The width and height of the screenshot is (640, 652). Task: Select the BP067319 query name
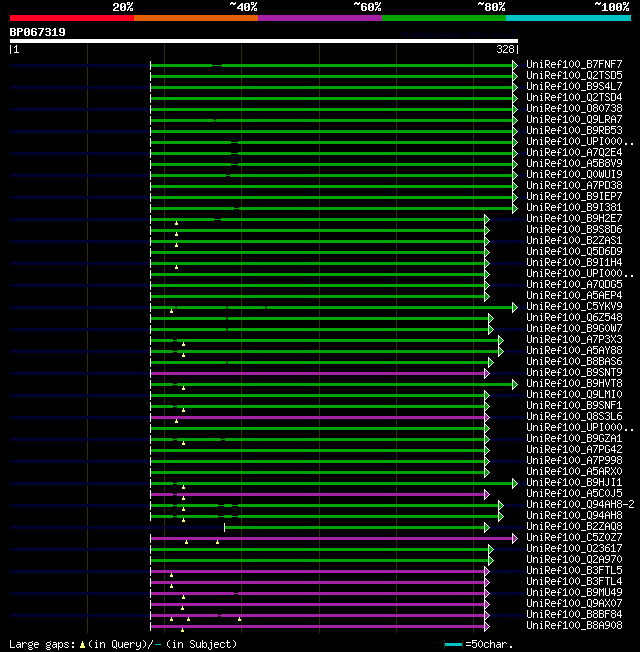37,32
